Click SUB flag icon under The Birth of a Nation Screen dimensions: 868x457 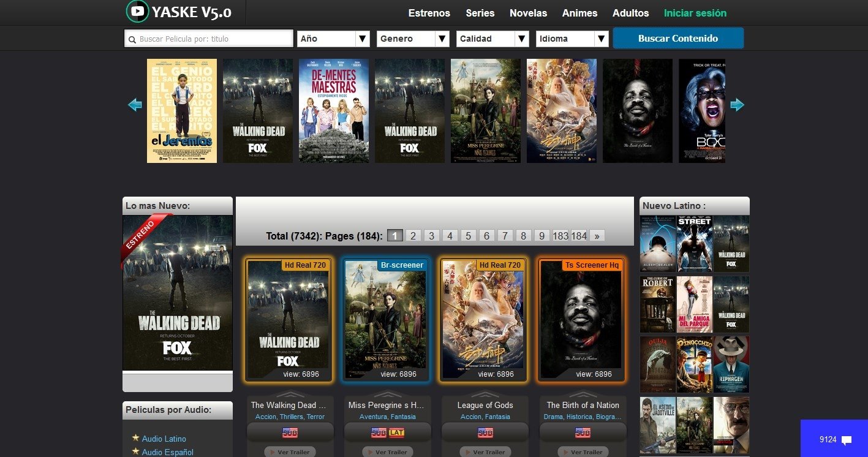point(583,433)
